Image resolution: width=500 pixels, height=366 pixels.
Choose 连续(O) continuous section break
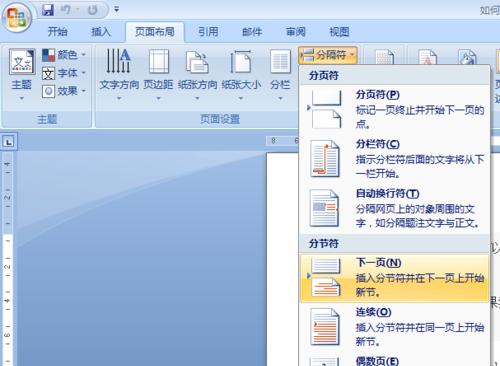pyautogui.click(x=395, y=327)
